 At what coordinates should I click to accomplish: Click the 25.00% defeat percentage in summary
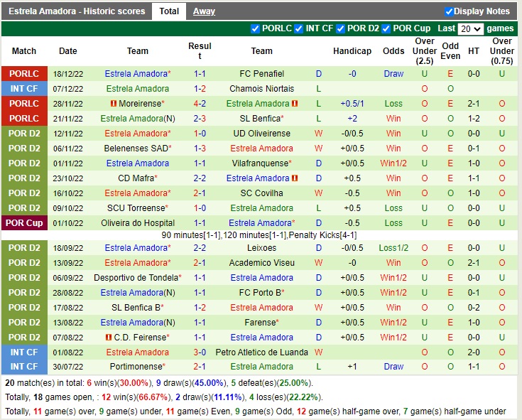pos(293,383)
